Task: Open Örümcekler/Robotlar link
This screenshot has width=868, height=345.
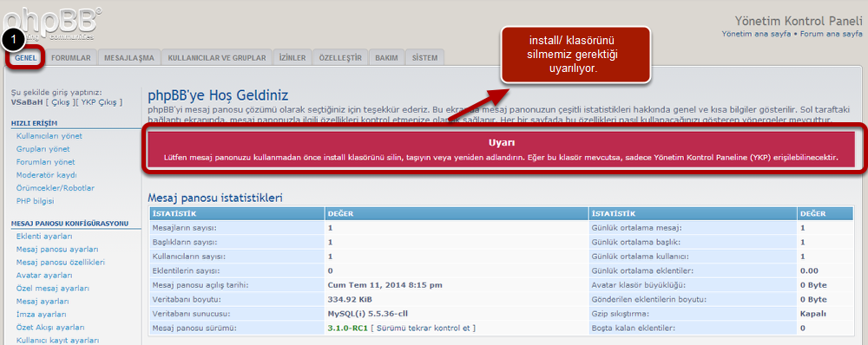Action: [x=56, y=188]
